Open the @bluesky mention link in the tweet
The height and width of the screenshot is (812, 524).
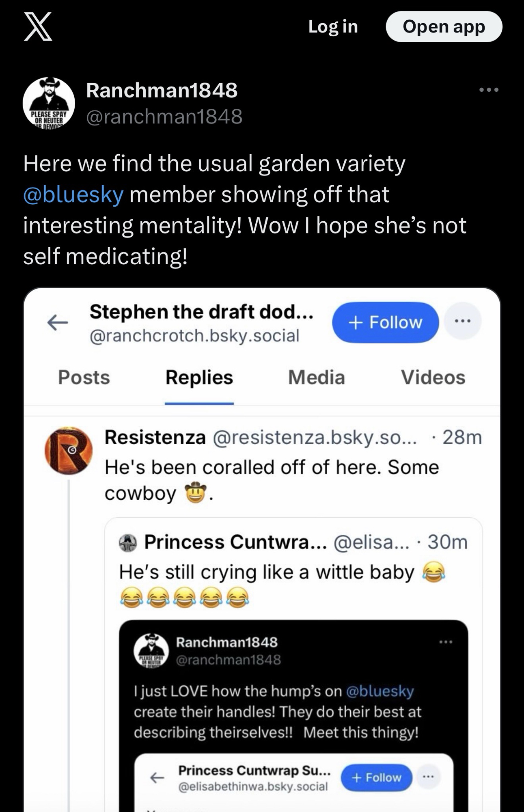73,194
